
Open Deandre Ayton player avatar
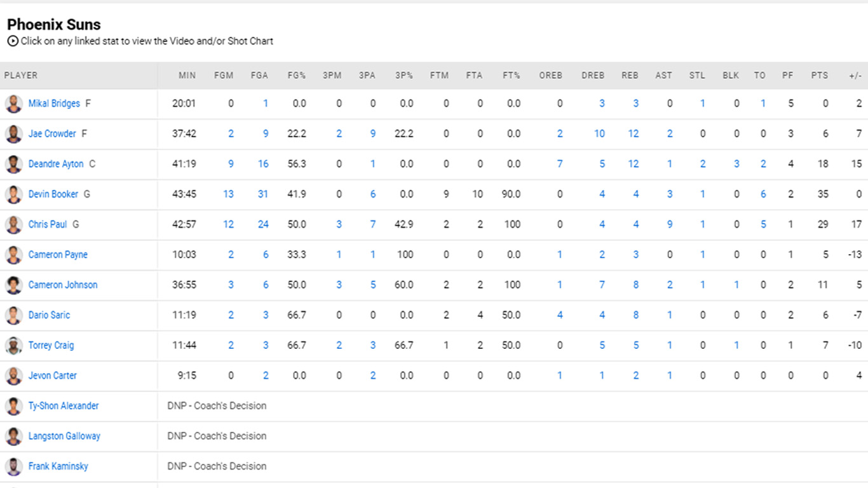(13, 164)
